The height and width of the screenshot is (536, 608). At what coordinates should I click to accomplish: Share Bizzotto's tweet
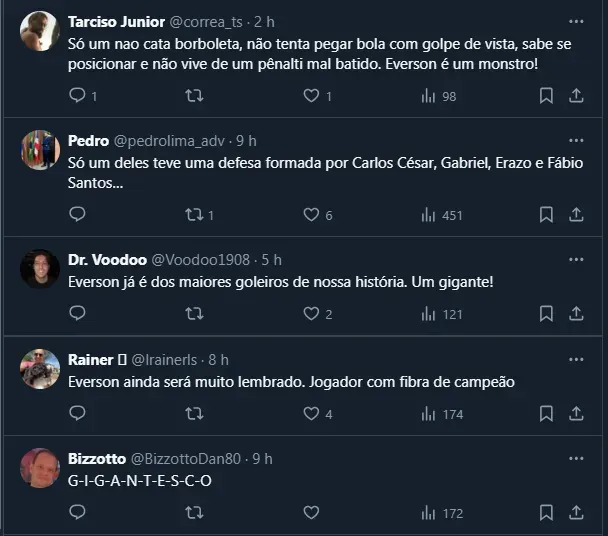576,512
